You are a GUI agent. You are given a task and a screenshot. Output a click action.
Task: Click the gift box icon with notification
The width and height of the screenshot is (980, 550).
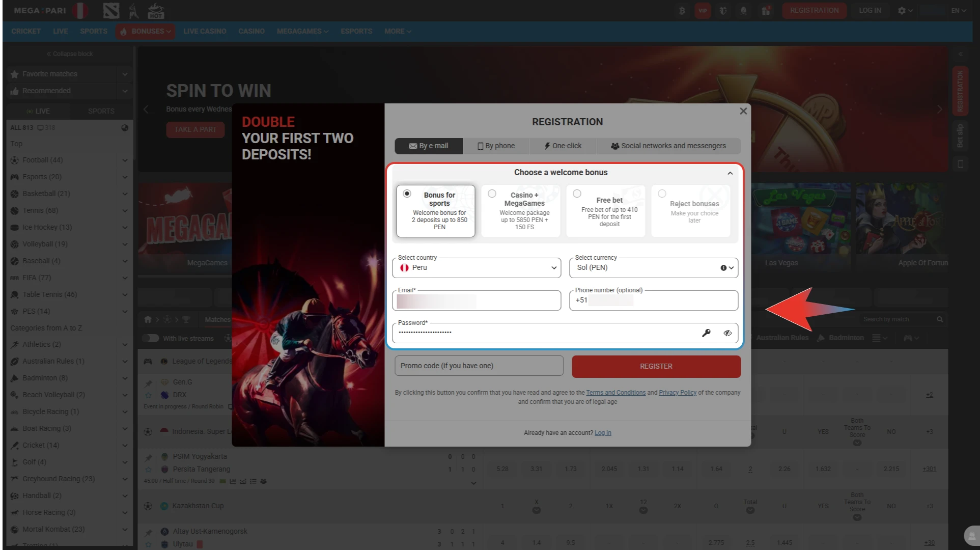coord(766,10)
